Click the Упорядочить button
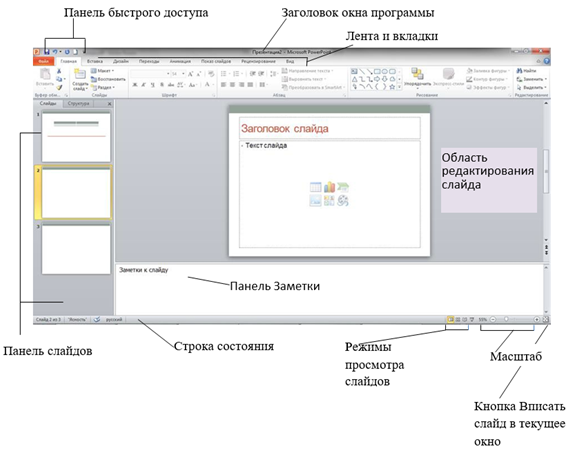 [418, 77]
